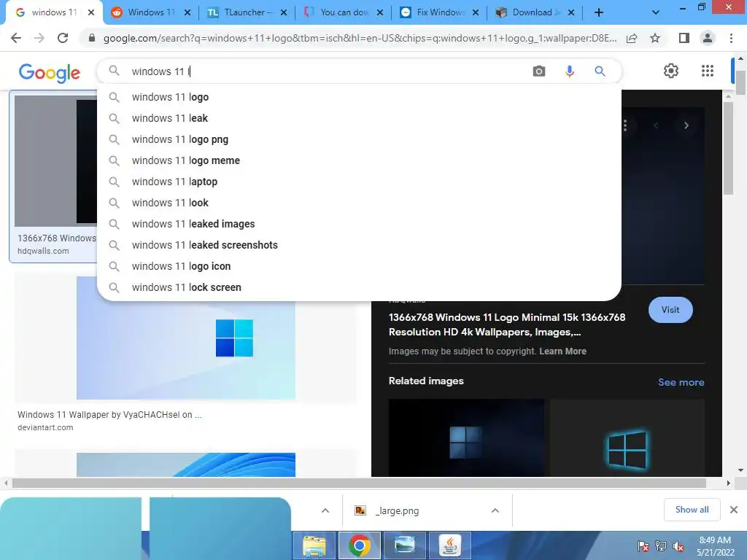Open the dark Windows logo related image
The height and width of the screenshot is (560, 747).
point(466,437)
